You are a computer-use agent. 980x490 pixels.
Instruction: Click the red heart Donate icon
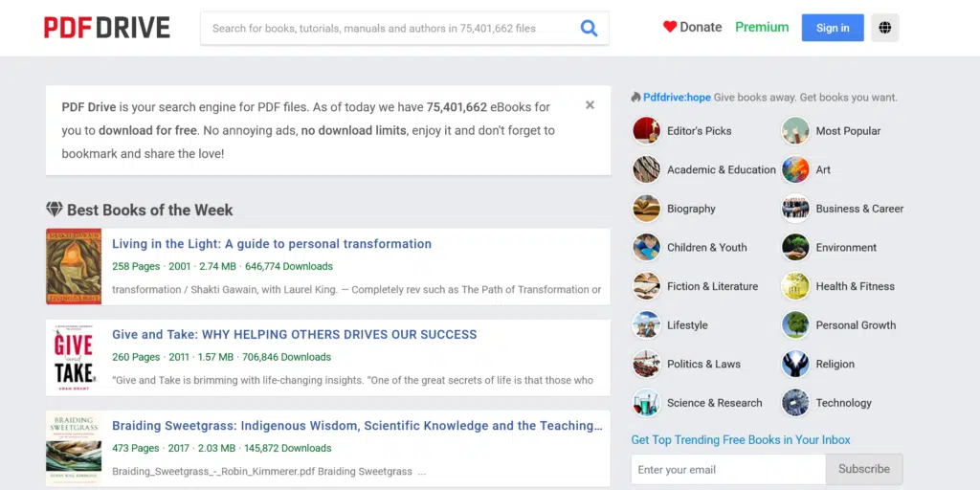pyautogui.click(x=670, y=27)
